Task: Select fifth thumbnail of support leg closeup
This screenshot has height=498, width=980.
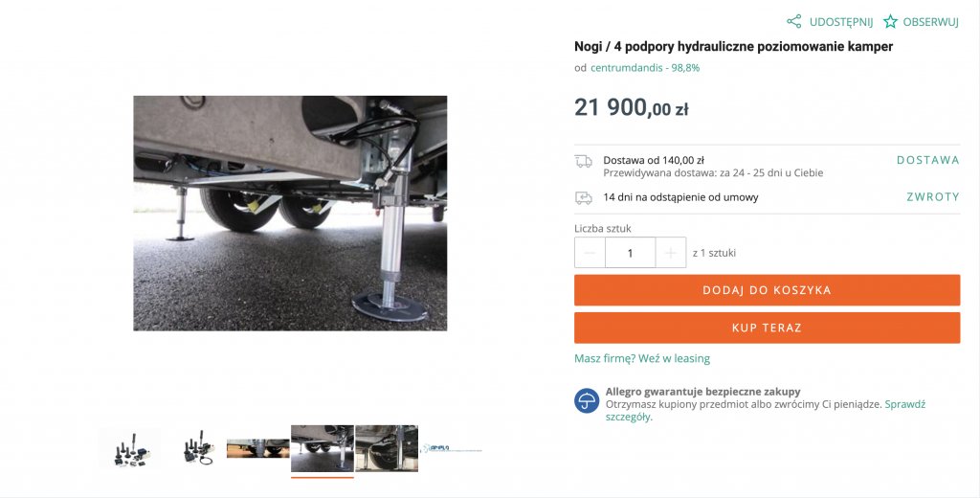Action: click(387, 448)
